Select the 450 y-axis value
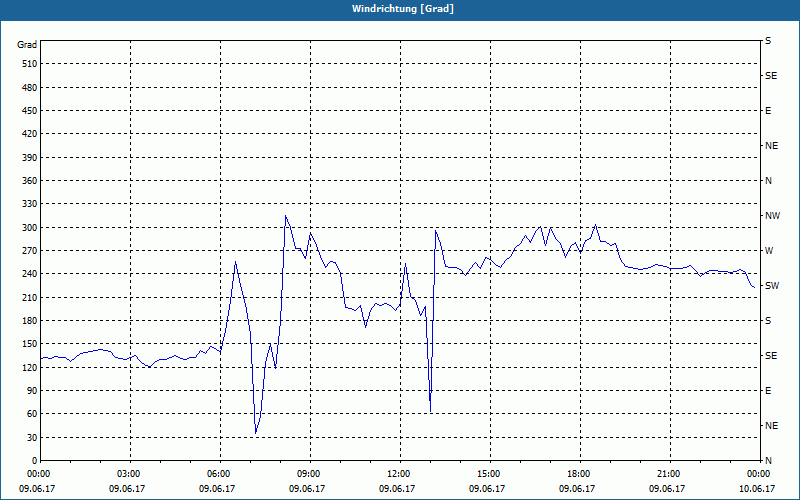Viewport: 800px width, 500px height. coord(30,111)
